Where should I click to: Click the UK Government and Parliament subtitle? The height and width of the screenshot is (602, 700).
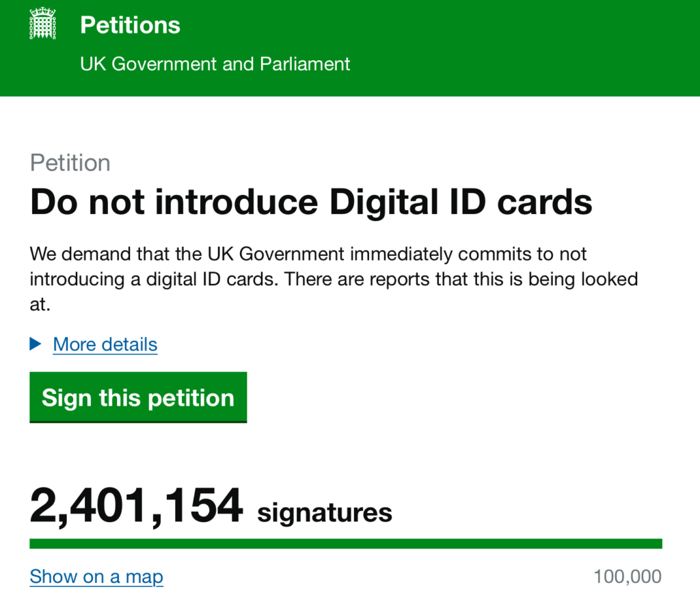215,64
